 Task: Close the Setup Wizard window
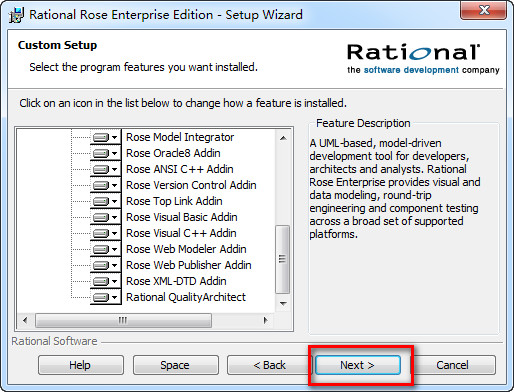pos(484,10)
